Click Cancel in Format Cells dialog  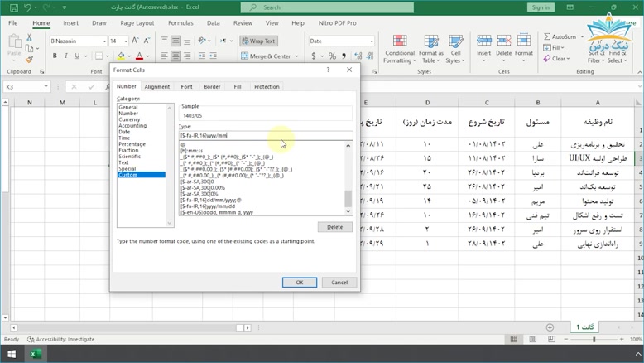(x=339, y=283)
